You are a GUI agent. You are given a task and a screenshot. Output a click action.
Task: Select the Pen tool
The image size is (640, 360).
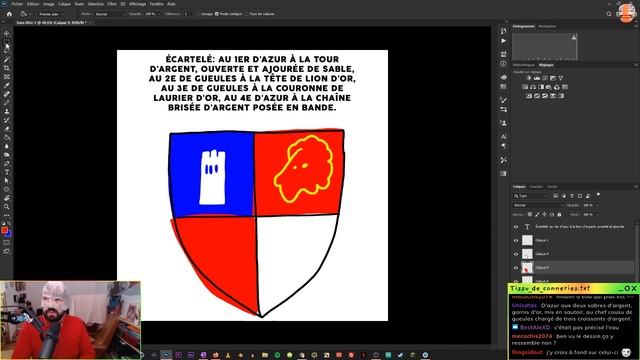point(7,163)
